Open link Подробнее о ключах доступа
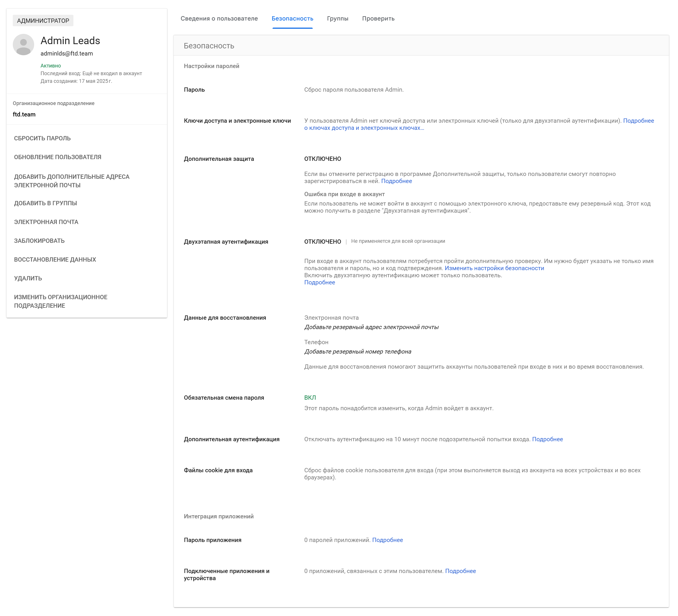Screen dimensions: 678x616 tap(479, 124)
